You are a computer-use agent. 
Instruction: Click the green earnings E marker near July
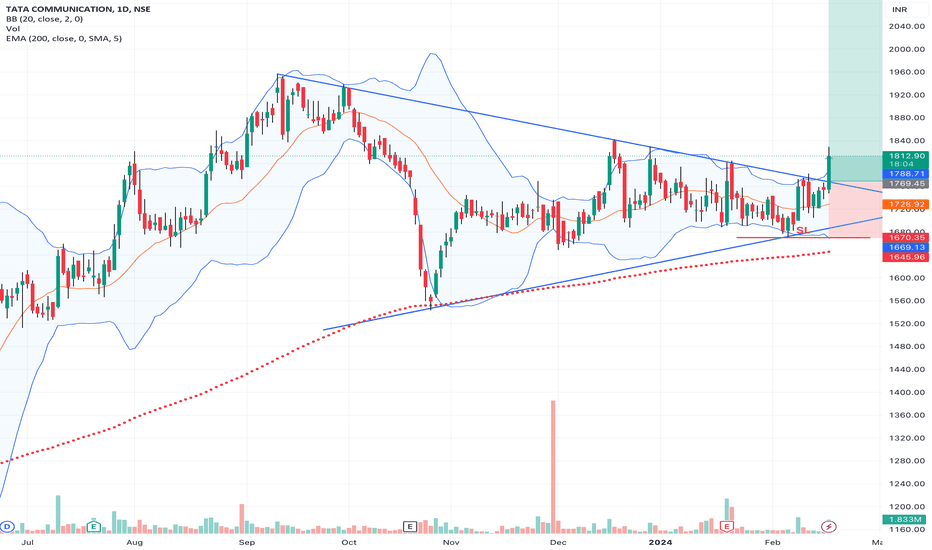tap(93, 526)
